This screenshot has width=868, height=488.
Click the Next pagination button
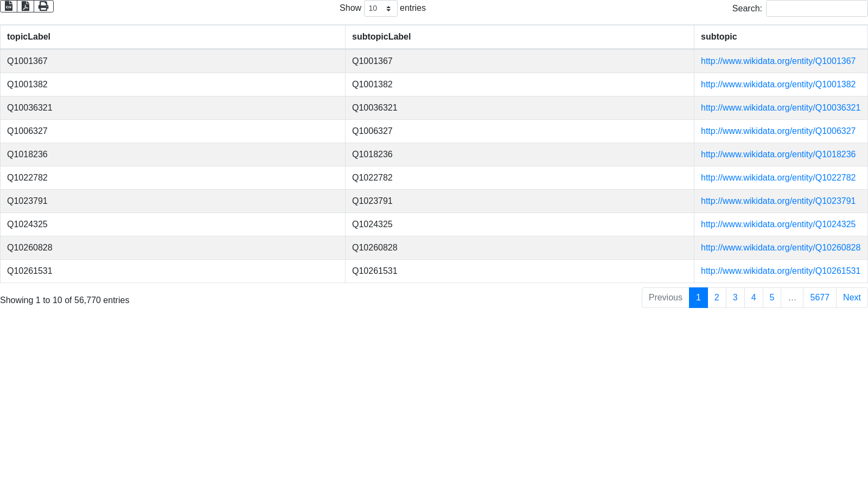click(852, 298)
